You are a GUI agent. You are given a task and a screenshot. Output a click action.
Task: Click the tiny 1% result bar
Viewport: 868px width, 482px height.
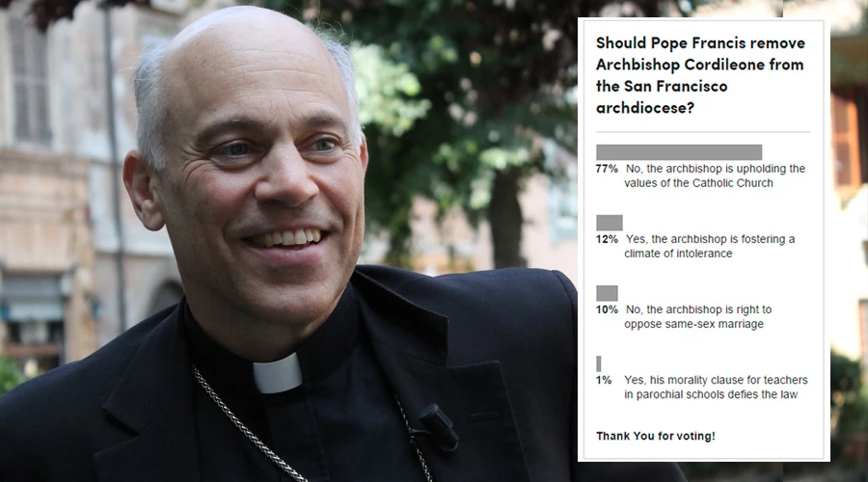pos(598,363)
